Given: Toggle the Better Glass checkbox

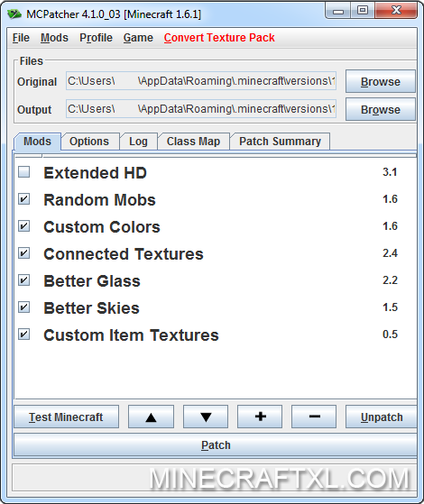Looking at the screenshot, I should pos(24,280).
